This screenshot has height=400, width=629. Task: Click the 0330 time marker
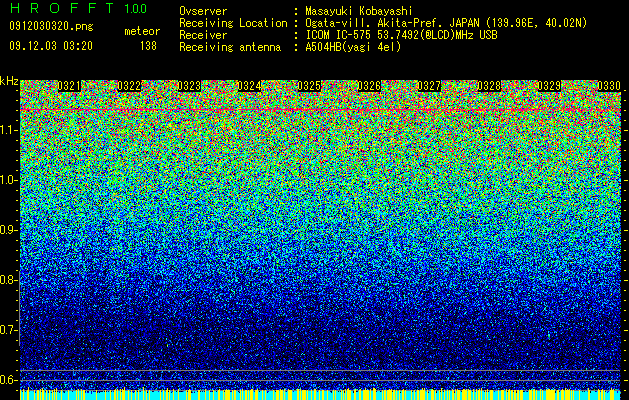609,86
